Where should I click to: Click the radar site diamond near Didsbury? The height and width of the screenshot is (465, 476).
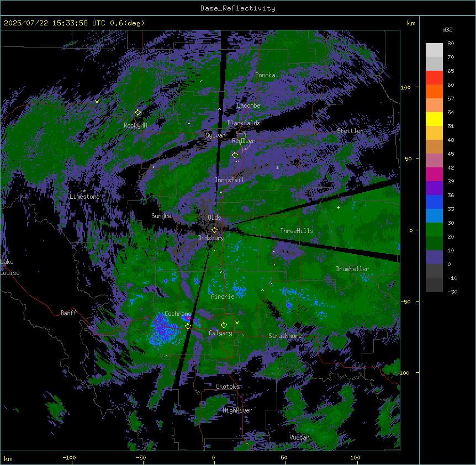coord(214,230)
